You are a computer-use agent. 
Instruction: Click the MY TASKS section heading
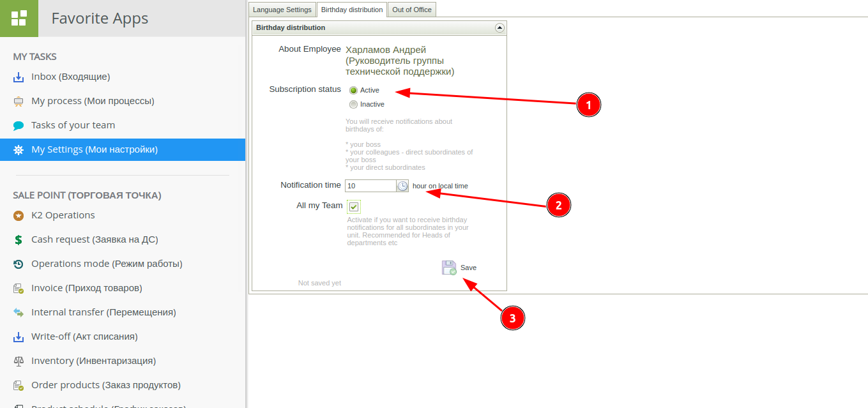(35, 57)
